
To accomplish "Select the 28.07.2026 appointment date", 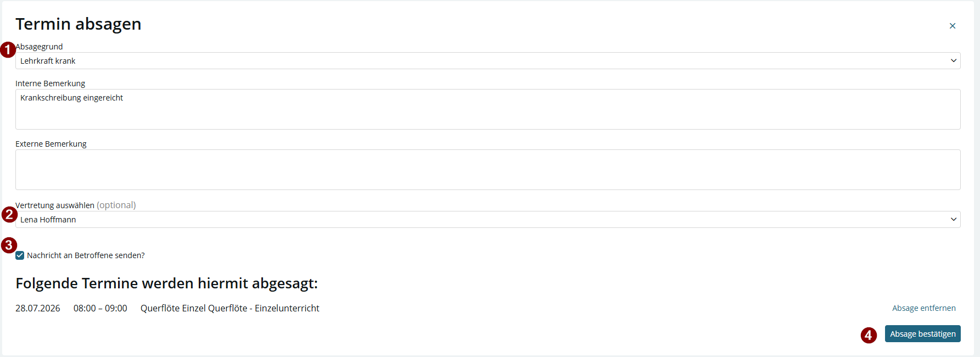I will pos(38,308).
